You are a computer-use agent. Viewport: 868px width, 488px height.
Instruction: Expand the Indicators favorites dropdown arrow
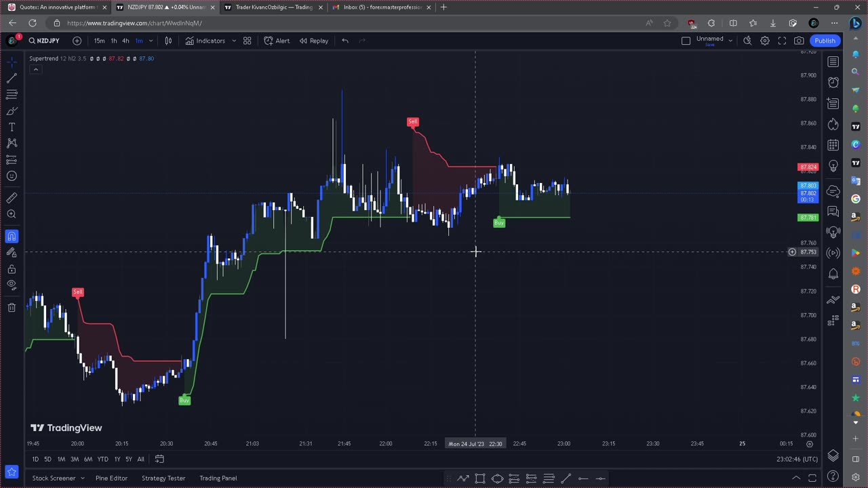pos(234,41)
